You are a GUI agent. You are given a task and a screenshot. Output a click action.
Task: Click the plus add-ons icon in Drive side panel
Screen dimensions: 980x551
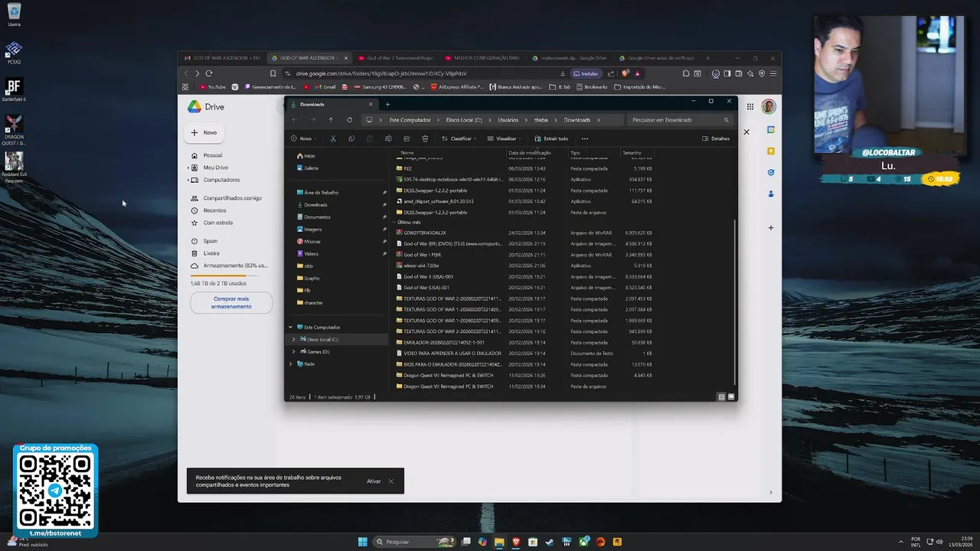[x=771, y=227]
